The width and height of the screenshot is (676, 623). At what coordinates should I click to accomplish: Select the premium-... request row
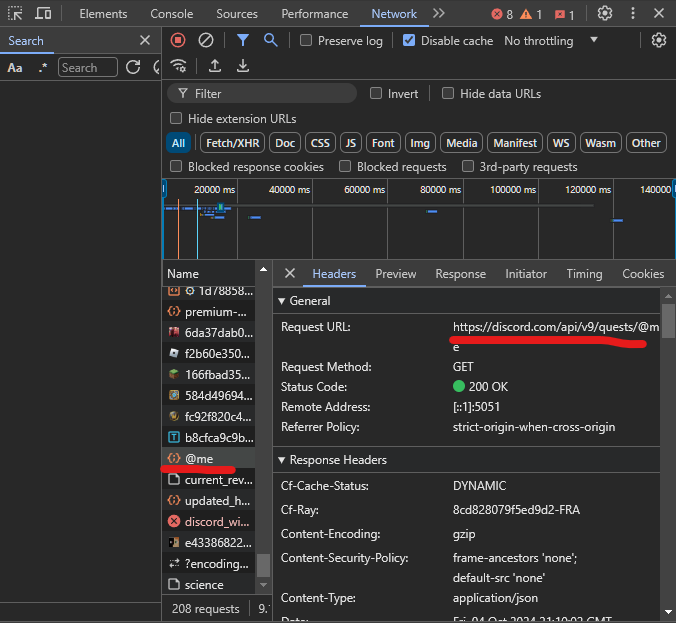pyautogui.click(x=209, y=312)
